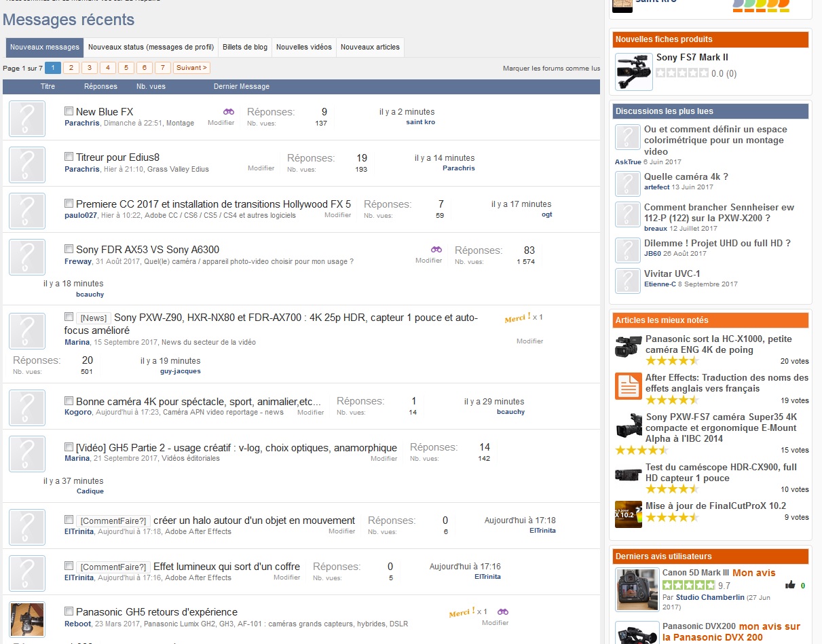Click Marquer les forums comme lus
Image resolution: width=822 pixels, height=644 pixels.
click(x=551, y=68)
